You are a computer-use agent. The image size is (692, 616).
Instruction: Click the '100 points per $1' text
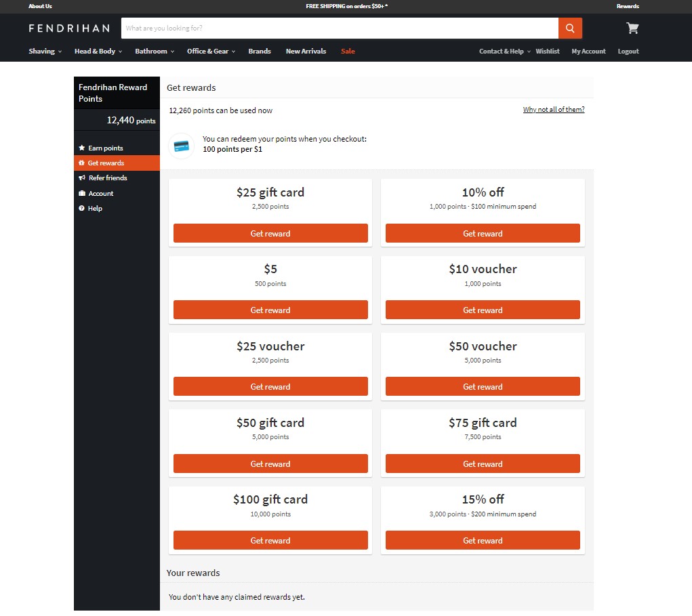[x=232, y=149]
